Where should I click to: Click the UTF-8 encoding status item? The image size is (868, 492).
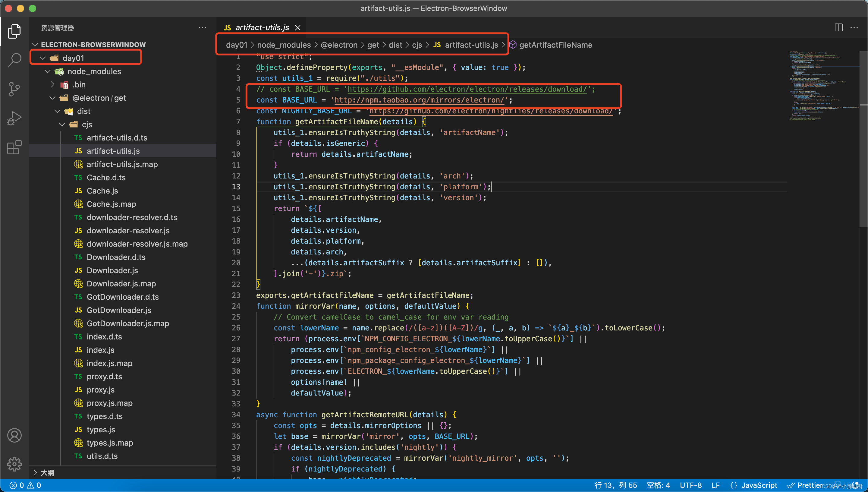pyautogui.click(x=690, y=485)
